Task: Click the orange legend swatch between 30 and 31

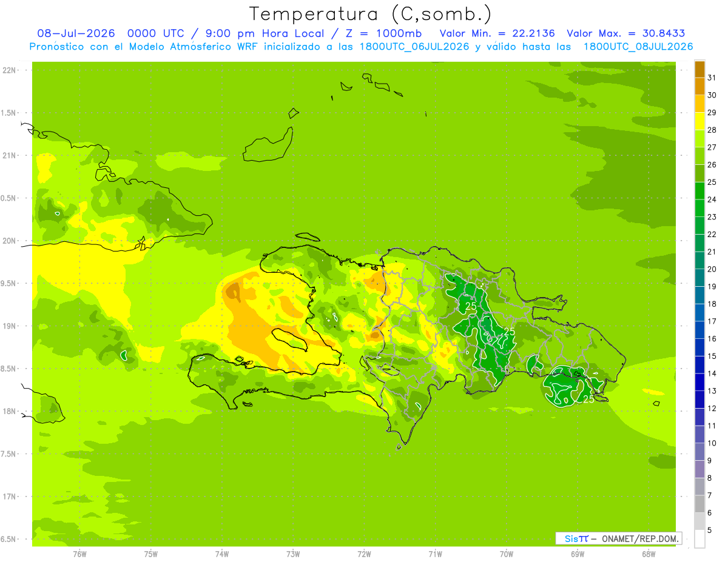Action: [699, 87]
